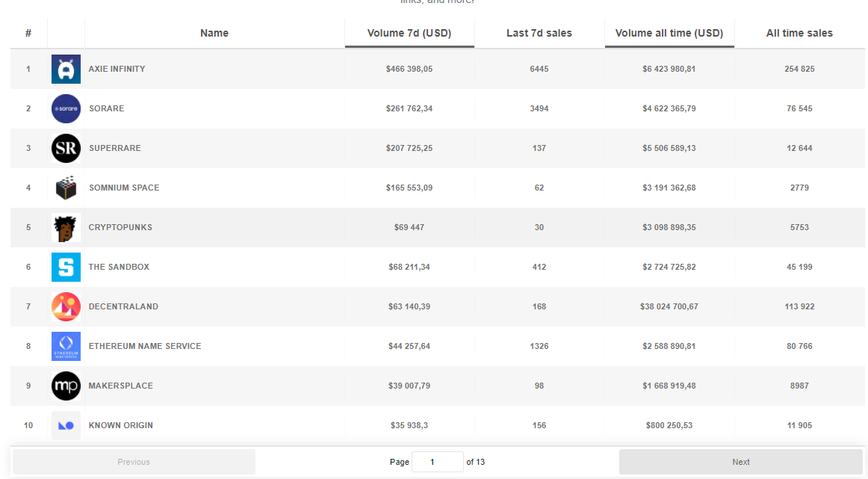Open the MAKERSPLACE project name
Viewport: 868px width, 479px height.
[121, 386]
